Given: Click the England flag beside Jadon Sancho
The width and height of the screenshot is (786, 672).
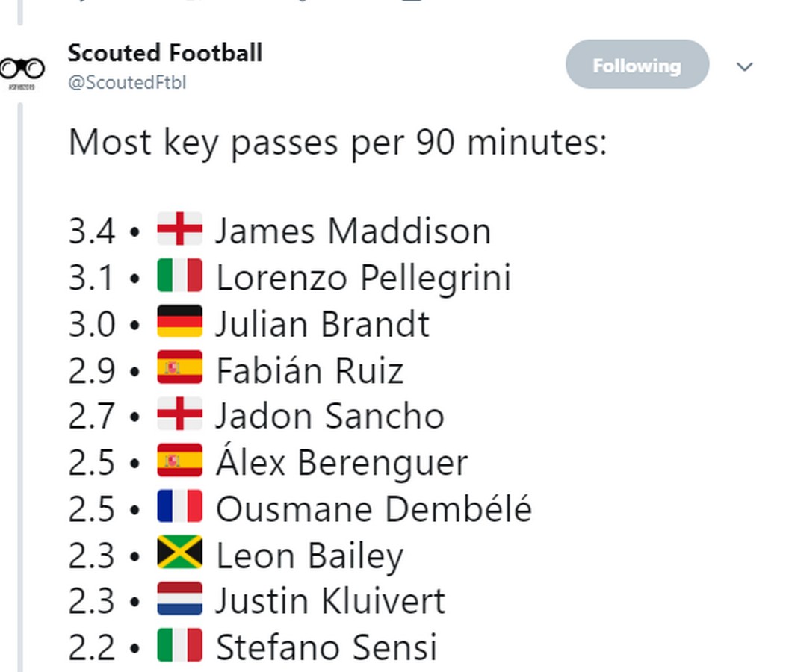Looking at the screenshot, I should tap(179, 415).
